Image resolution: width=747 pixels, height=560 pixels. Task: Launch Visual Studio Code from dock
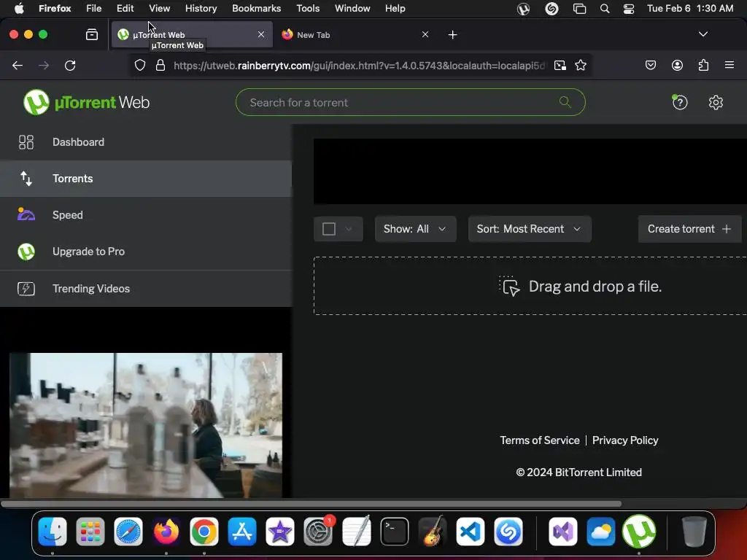point(471,532)
